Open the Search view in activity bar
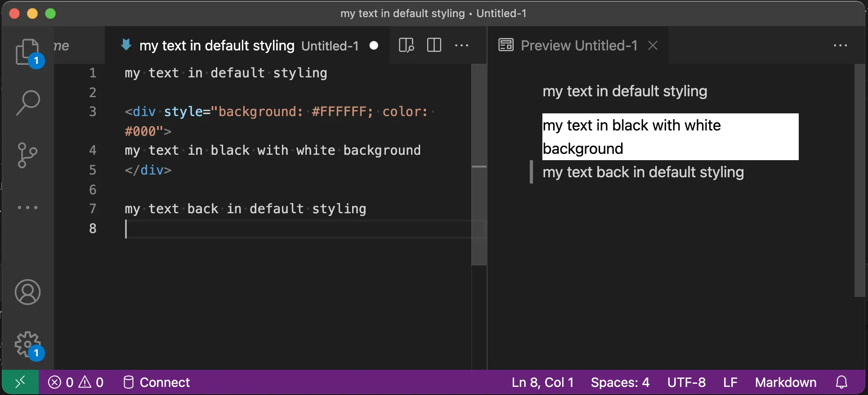 [x=28, y=103]
